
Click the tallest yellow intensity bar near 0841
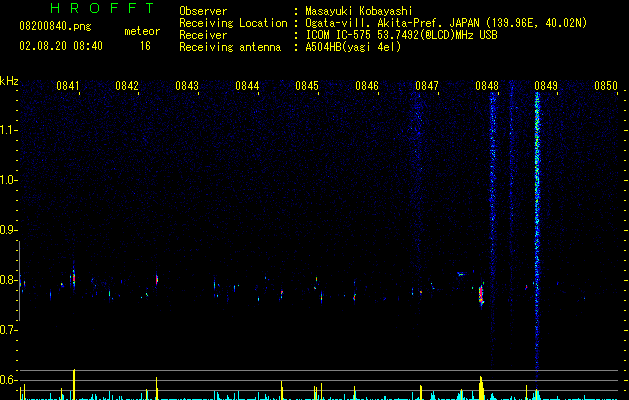click(74, 384)
